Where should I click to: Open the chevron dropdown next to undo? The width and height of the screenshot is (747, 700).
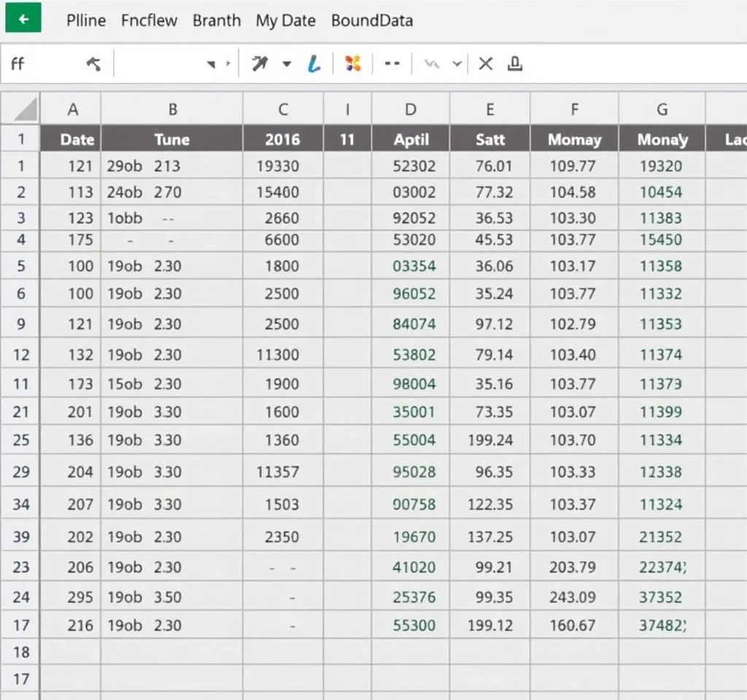tap(457, 64)
